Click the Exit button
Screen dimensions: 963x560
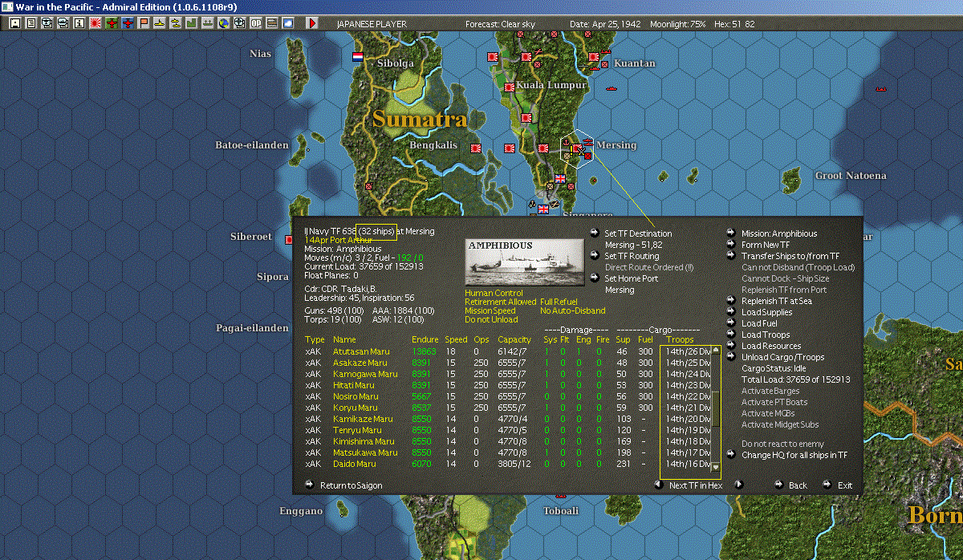click(x=845, y=485)
